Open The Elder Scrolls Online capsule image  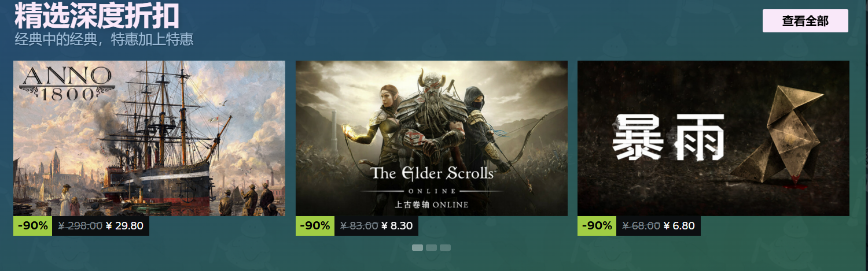432,138
